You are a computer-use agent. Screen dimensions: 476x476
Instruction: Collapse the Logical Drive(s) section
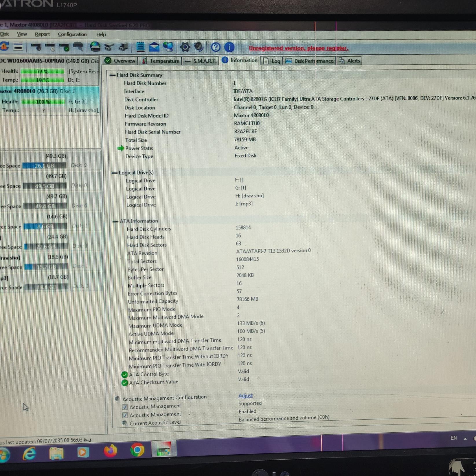pyautogui.click(x=115, y=173)
